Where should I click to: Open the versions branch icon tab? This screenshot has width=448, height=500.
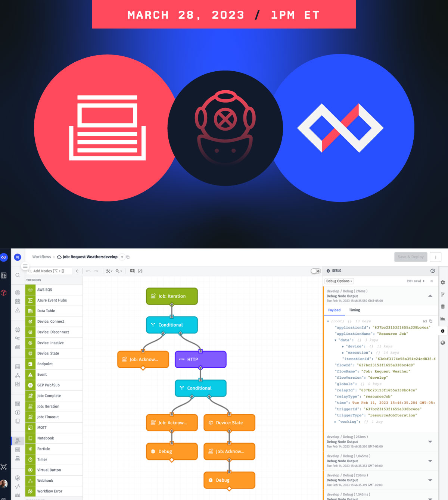coord(443,294)
